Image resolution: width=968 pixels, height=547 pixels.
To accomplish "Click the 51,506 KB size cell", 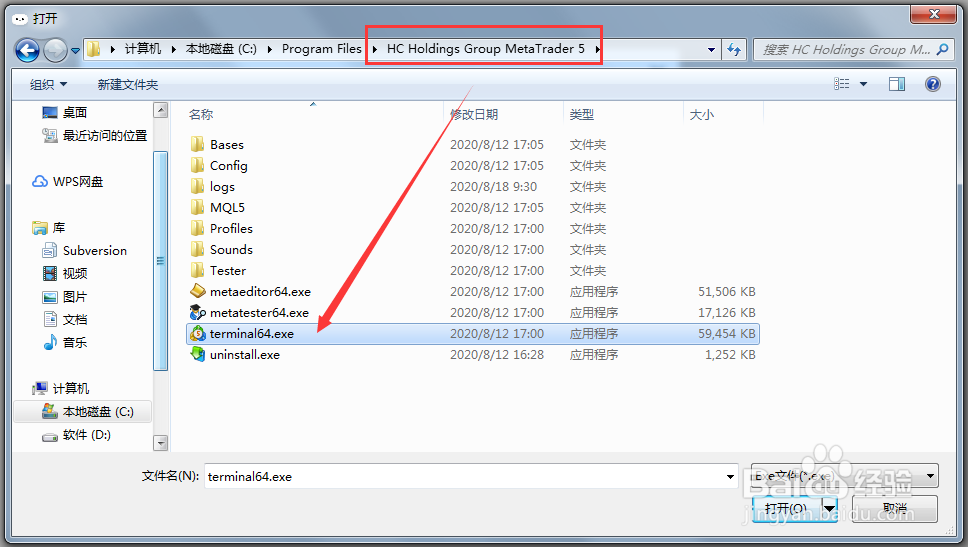I will point(727,291).
